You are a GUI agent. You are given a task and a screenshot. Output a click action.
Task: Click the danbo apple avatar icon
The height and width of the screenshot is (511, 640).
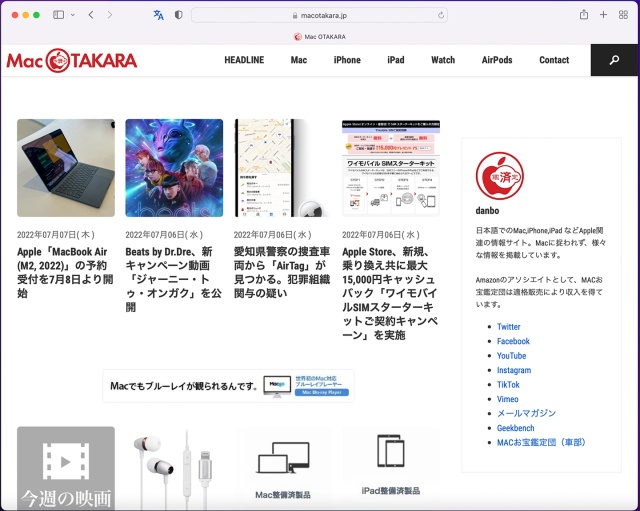[x=500, y=176]
